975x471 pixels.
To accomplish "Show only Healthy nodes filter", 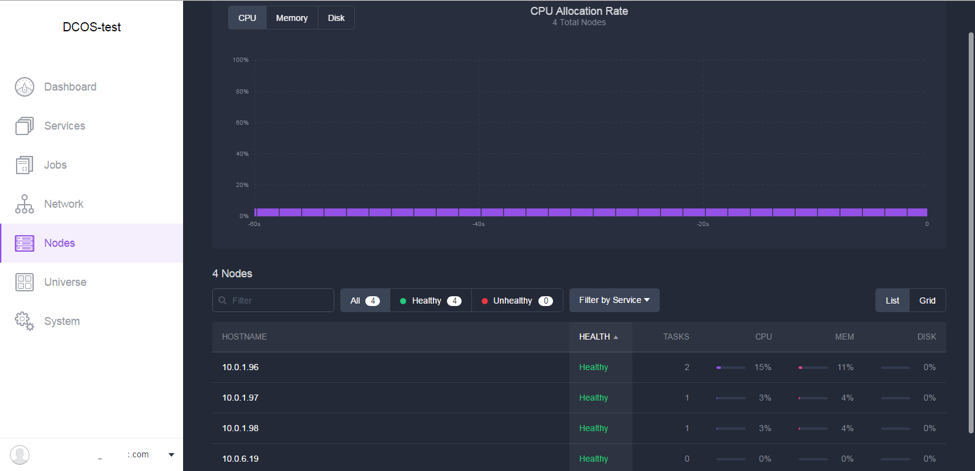I will pos(430,301).
